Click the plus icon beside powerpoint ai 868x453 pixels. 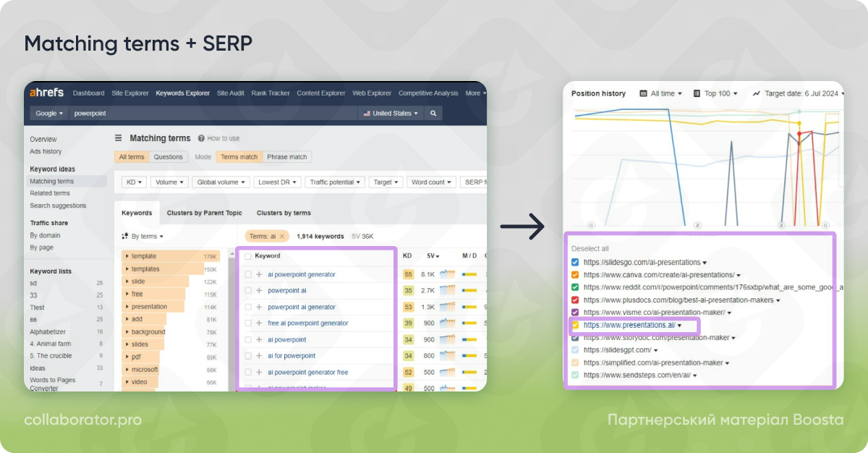coord(258,290)
